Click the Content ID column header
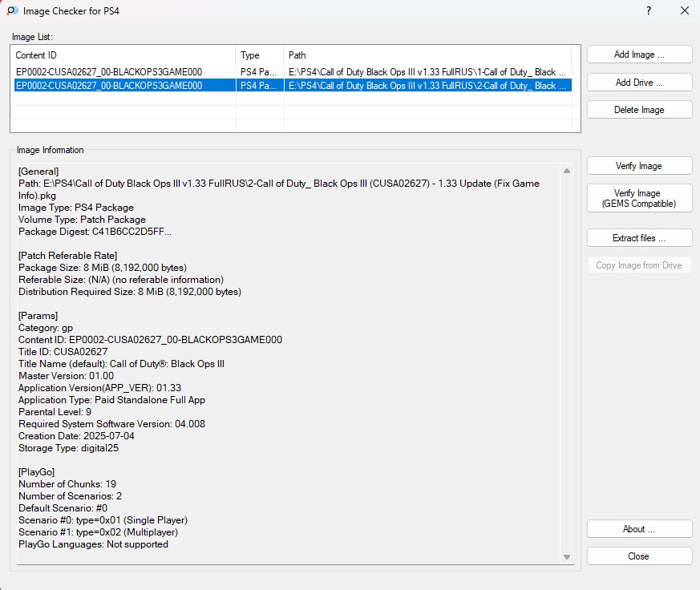700x590 pixels. pyautogui.click(x=124, y=55)
